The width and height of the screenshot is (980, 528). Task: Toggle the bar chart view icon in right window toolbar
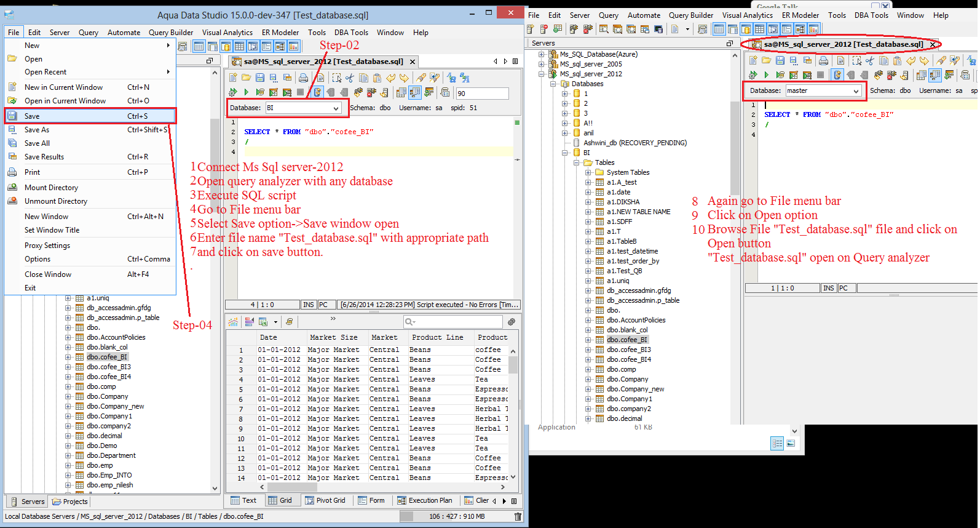tap(814, 29)
